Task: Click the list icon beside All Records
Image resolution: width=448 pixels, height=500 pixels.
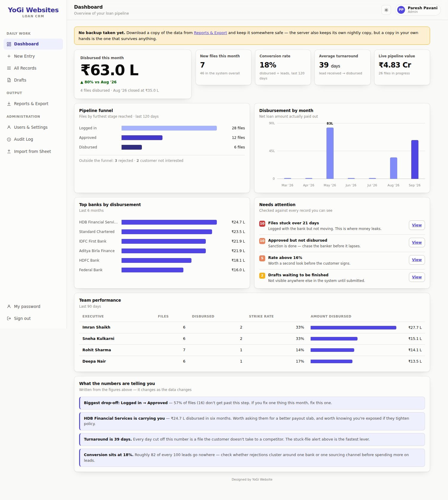Action: click(9, 68)
